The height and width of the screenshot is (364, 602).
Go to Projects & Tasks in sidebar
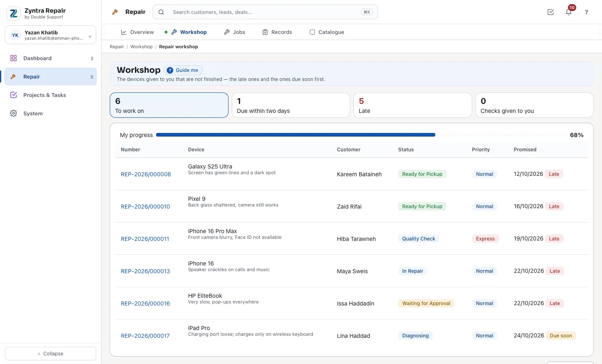click(x=51, y=95)
